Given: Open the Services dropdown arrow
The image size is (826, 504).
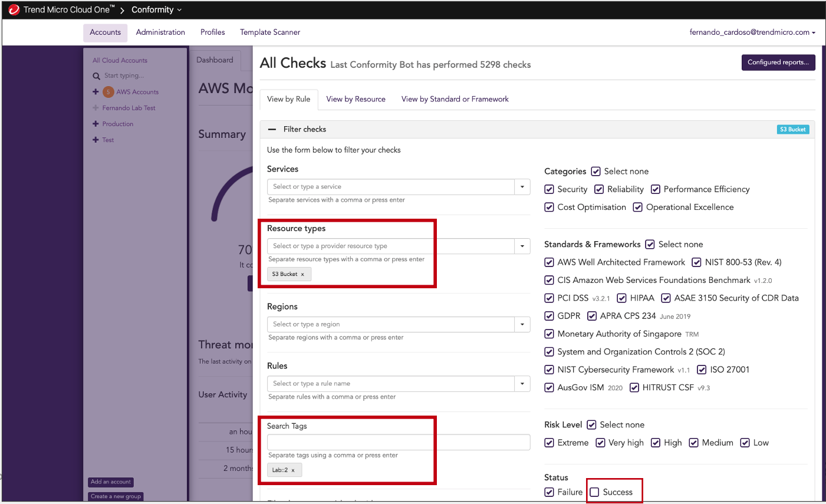Looking at the screenshot, I should point(522,187).
